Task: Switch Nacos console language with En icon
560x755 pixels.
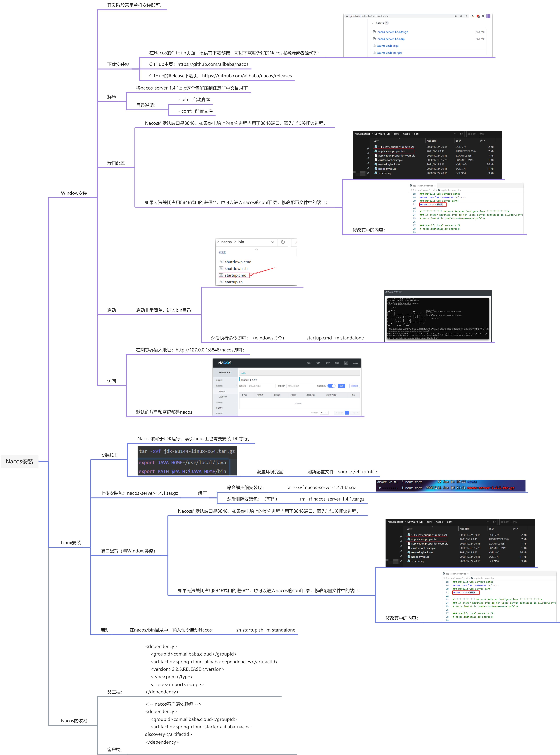Action: tap(346, 363)
